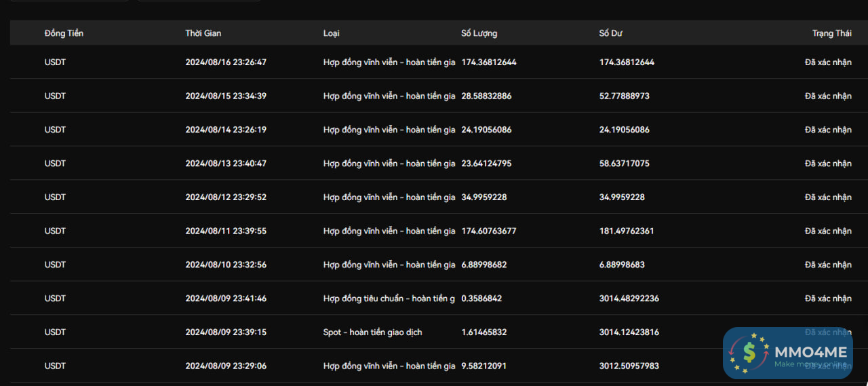Select the Số Dư column header
The image size is (868, 386).
tap(611, 33)
